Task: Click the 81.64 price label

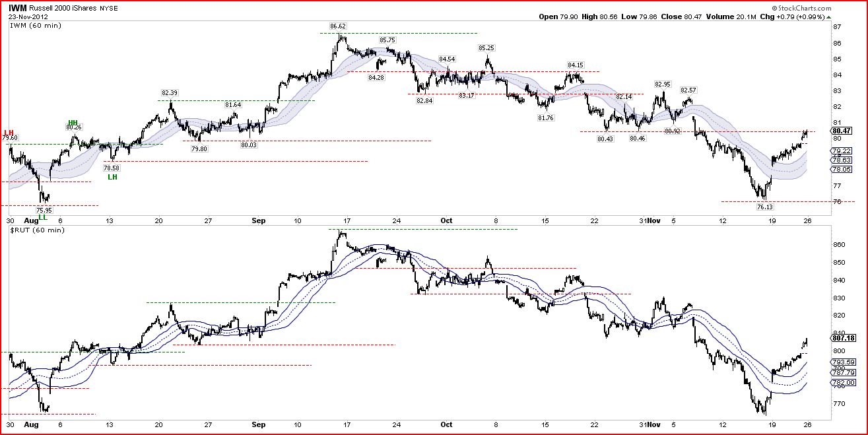Action: pos(233,104)
